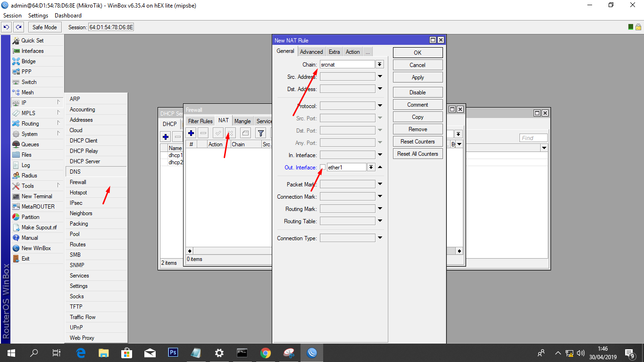Expand the MPLS submenu
Image resolution: width=644 pixels, height=362 pixels.
pyautogui.click(x=37, y=113)
